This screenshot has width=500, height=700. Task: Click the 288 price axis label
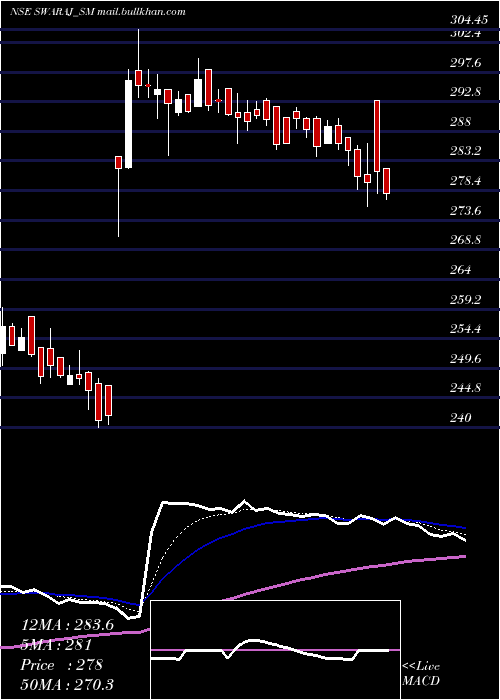pos(460,122)
